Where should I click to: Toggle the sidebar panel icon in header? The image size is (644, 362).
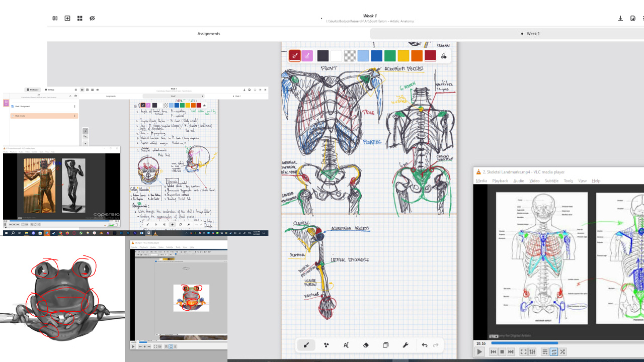pos(55,18)
